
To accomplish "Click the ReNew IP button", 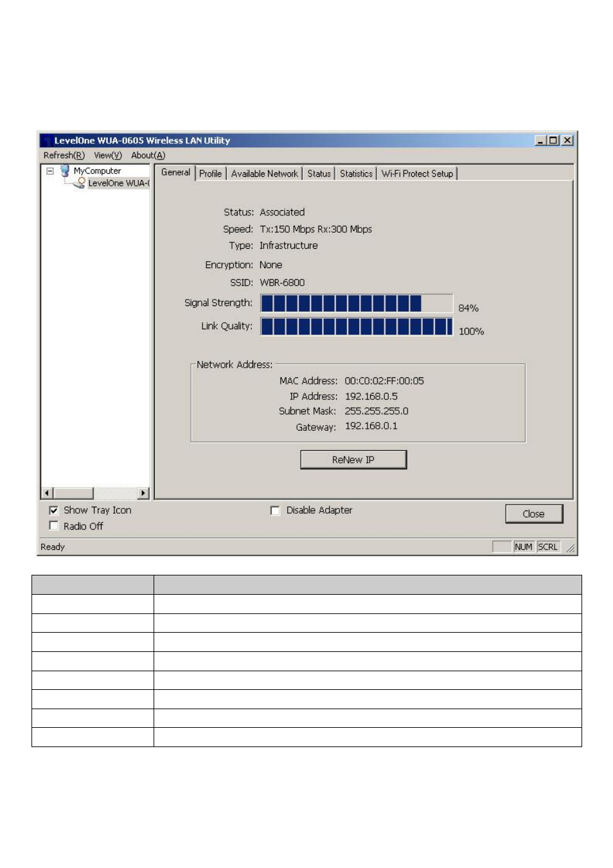I will click(x=353, y=460).
